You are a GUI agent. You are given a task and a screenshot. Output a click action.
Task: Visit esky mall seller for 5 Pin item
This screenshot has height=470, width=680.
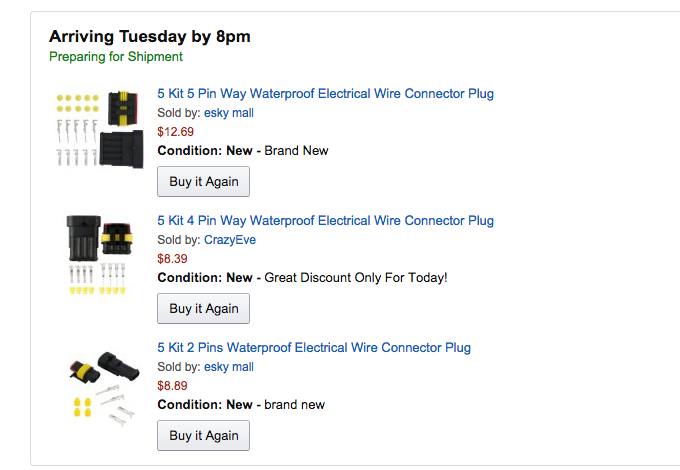tap(229, 113)
